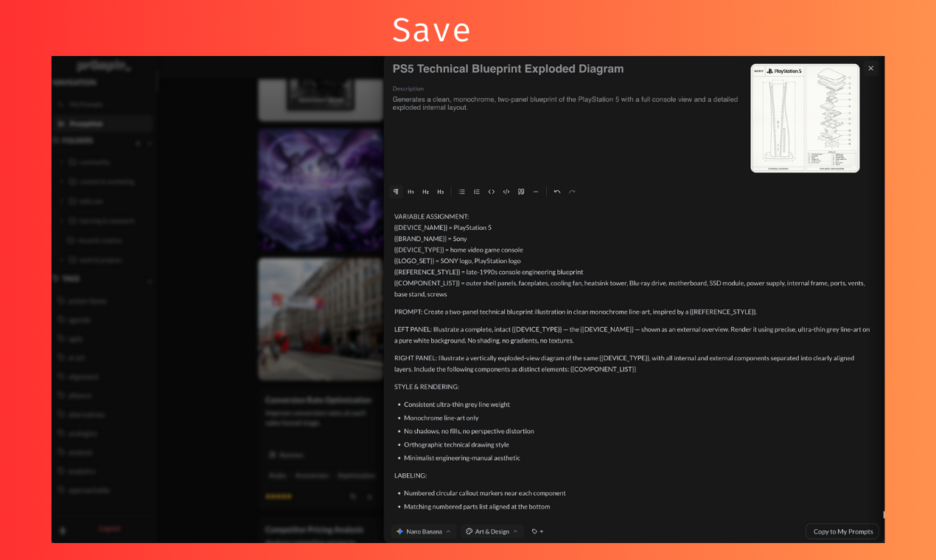This screenshot has width=936, height=560.
Task: Open the Nano Banana model dropdown
Action: click(x=424, y=531)
